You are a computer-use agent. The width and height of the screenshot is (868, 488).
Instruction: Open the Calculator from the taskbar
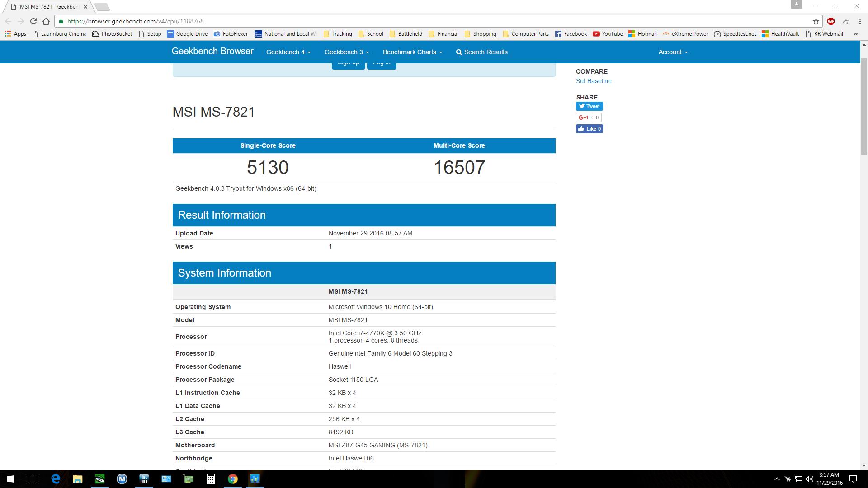click(211, 479)
